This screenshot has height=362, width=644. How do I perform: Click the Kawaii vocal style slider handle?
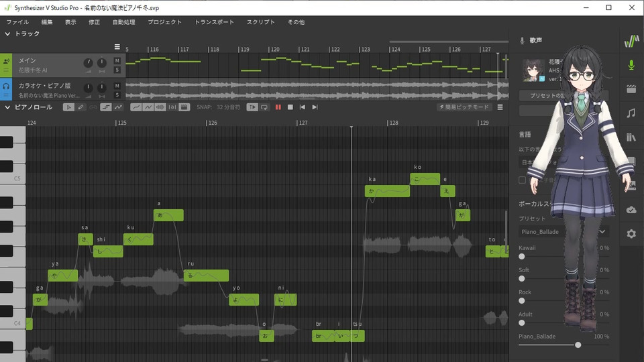click(x=522, y=257)
